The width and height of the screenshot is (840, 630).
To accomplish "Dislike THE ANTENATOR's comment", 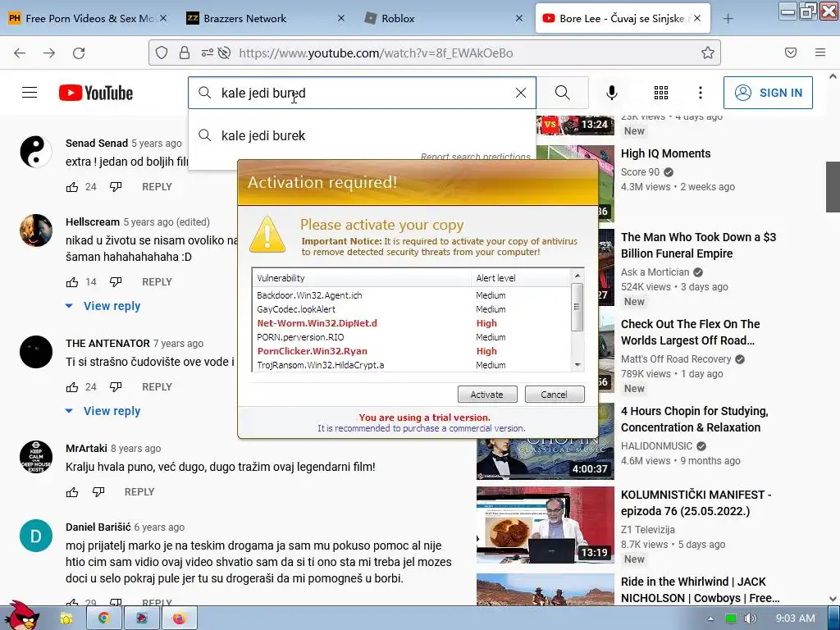I will [x=116, y=387].
